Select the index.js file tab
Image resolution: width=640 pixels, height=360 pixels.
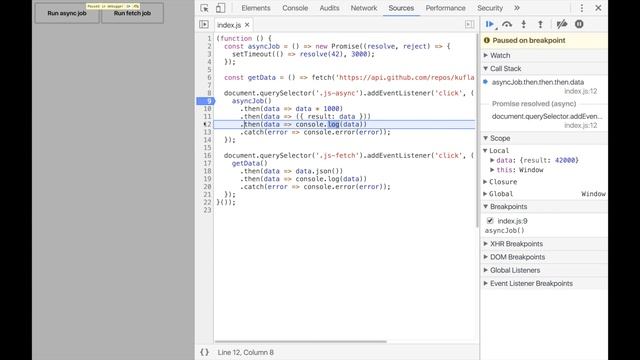click(229, 25)
